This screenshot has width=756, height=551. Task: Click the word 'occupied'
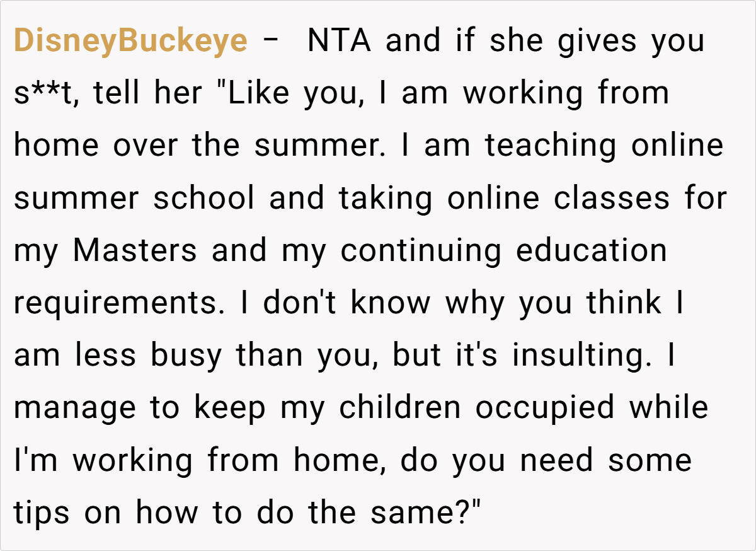coord(544,407)
